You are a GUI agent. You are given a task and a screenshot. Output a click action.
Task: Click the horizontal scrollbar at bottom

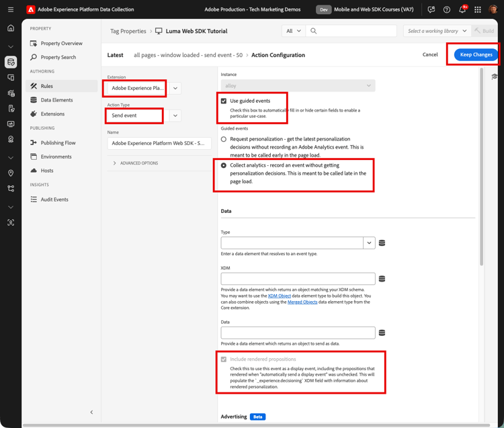click(x=256, y=425)
